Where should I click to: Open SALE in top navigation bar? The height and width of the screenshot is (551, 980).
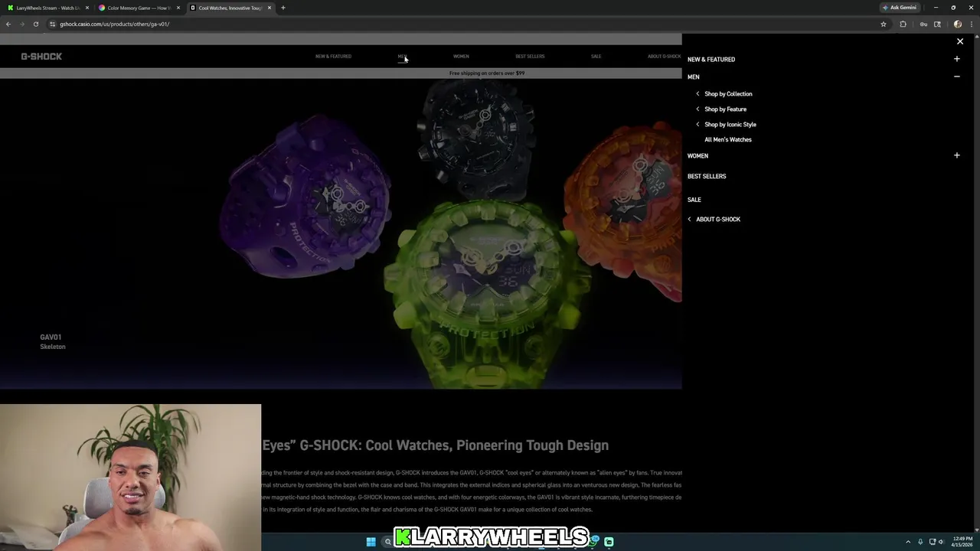pos(596,57)
